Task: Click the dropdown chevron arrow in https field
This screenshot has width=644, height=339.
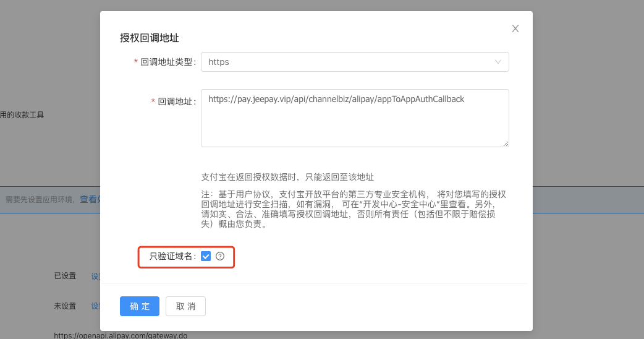Action: pos(498,62)
